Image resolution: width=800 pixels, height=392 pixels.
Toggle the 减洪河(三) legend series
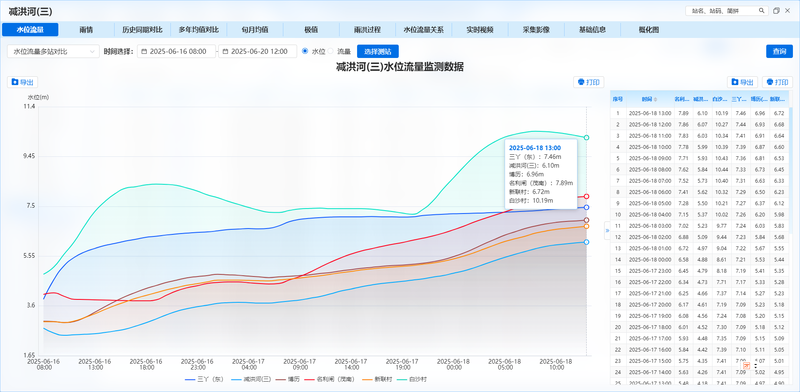252,380
